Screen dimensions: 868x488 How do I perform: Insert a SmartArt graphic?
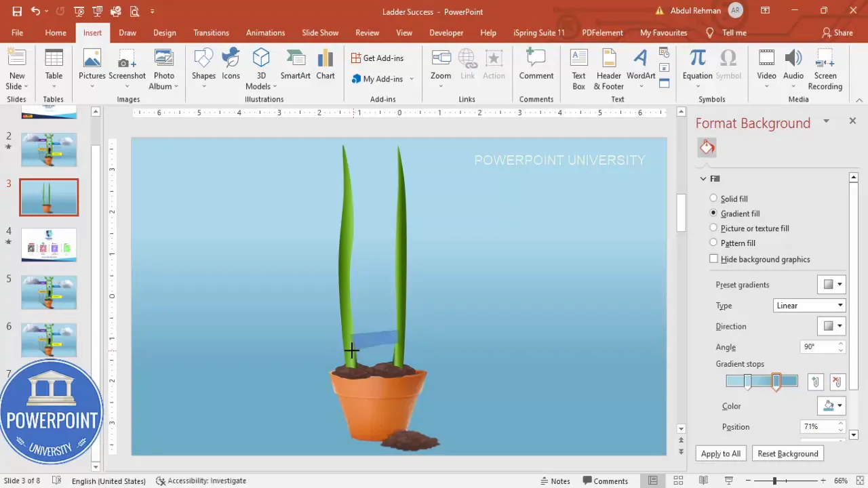296,65
